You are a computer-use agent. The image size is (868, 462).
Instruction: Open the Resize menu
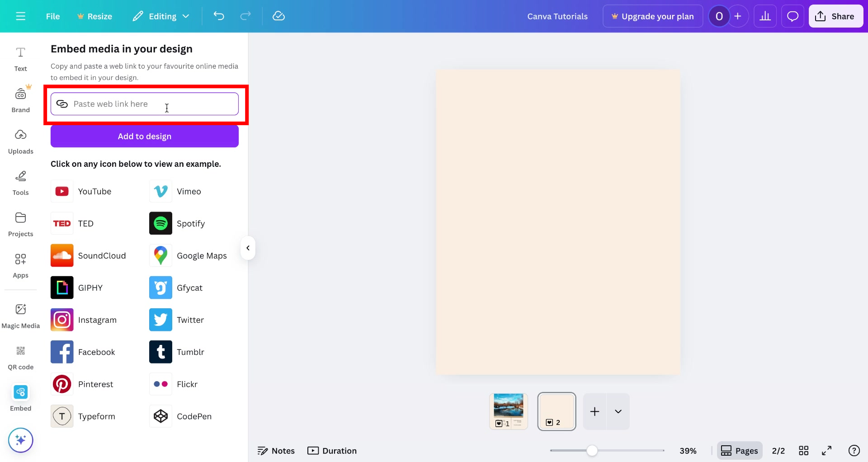point(94,16)
